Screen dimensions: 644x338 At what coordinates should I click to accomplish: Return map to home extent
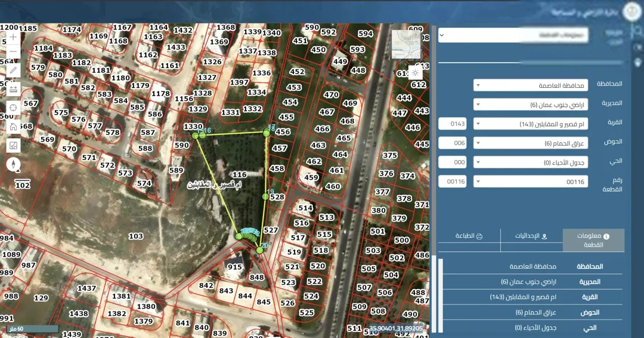13,127
